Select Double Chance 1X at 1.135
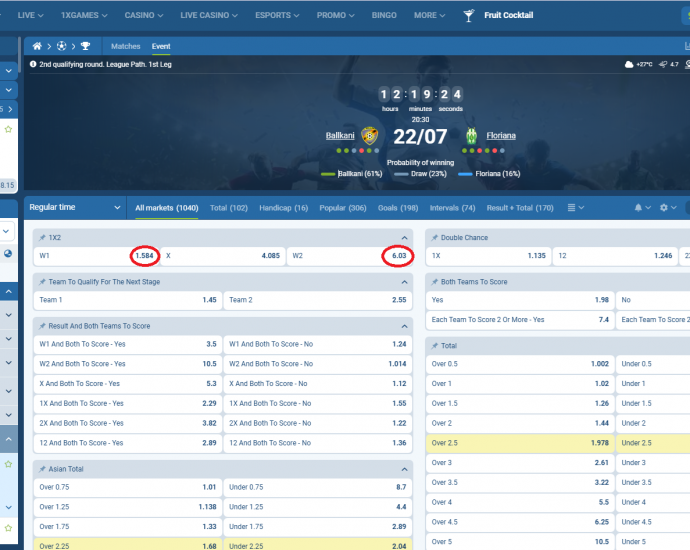This screenshot has width=690, height=550. click(488, 256)
